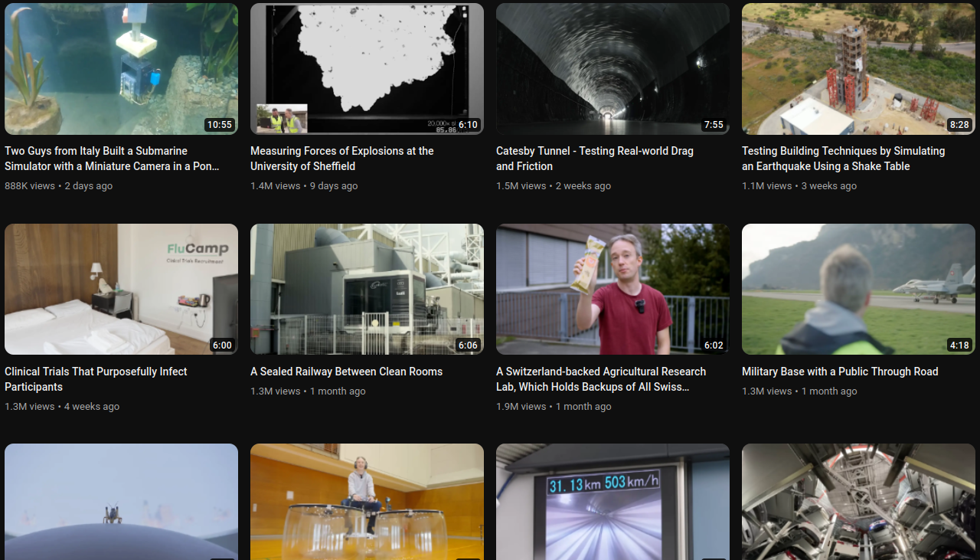The width and height of the screenshot is (980, 560).
Task: Open the man in red shirt thumbnail
Action: coord(612,289)
